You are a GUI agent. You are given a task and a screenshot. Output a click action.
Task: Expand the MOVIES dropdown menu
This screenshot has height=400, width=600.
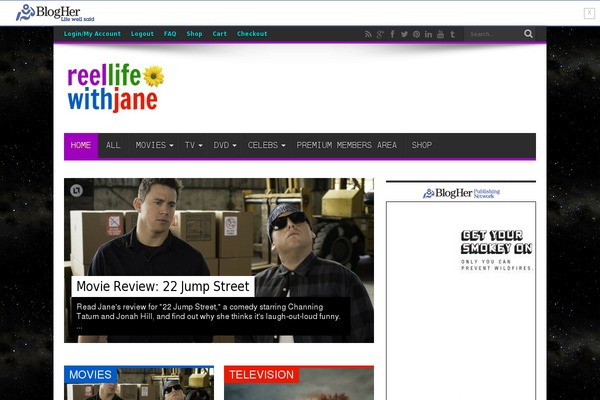click(x=154, y=145)
